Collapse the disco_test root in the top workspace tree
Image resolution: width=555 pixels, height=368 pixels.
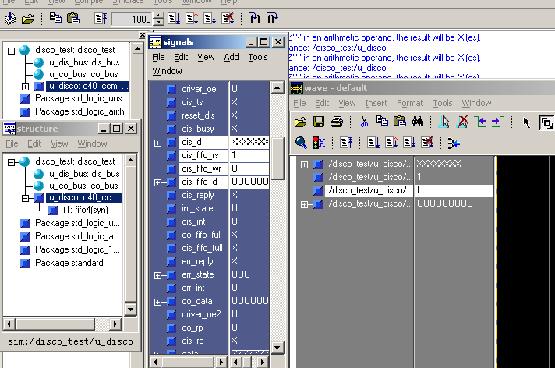point(12,51)
